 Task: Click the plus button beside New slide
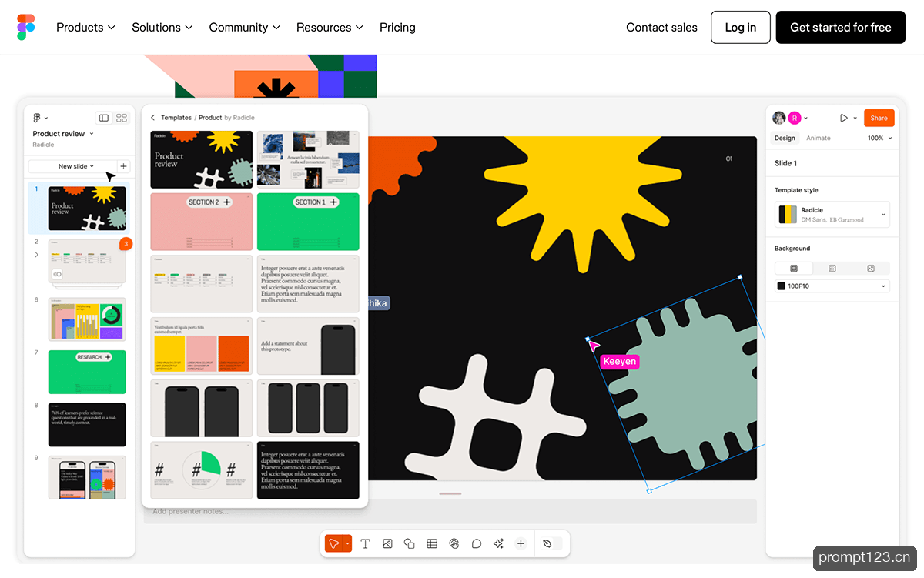pyautogui.click(x=124, y=166)
